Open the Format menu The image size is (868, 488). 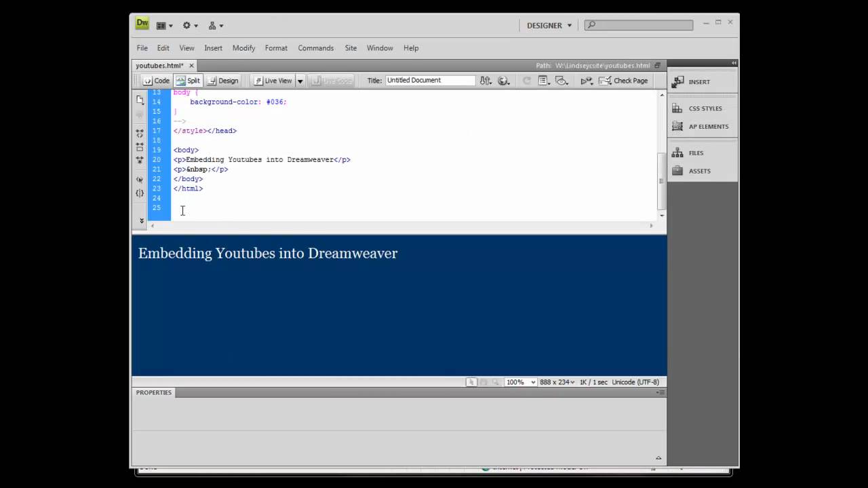tap(276, 48)
